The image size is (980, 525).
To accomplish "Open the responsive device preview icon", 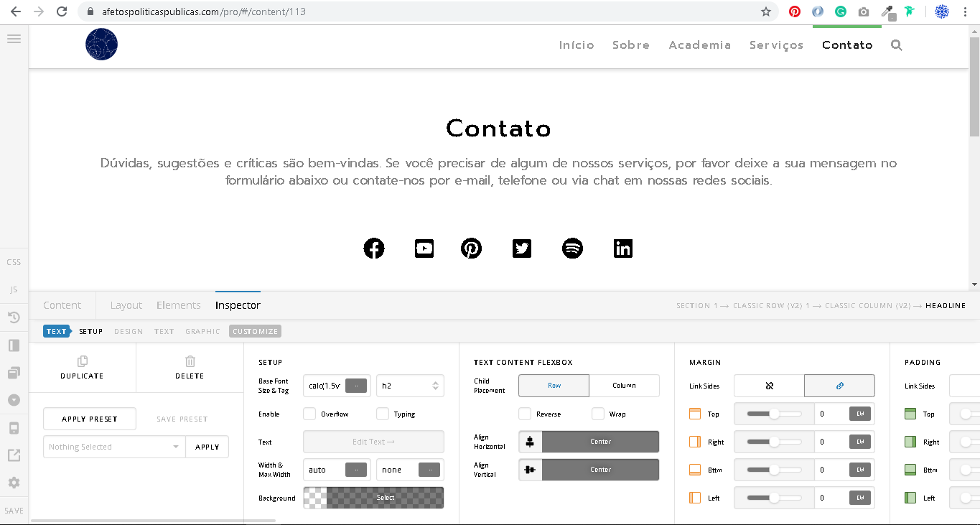I will 14,428.
